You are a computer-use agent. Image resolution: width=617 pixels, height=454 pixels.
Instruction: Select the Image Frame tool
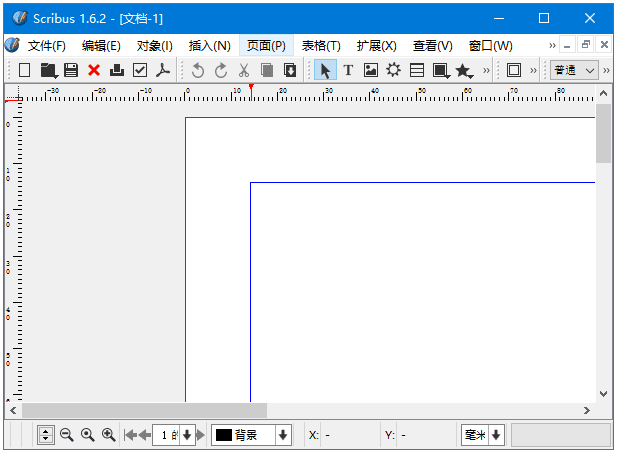(x=371, y=70)
